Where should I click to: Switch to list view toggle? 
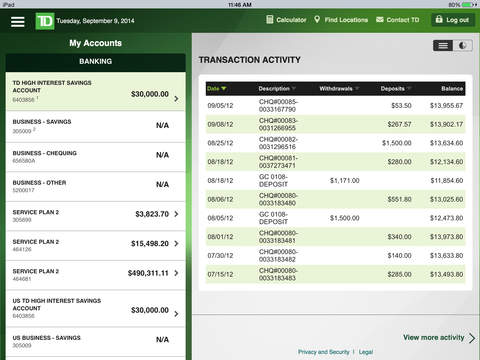[x=443, y=46]
